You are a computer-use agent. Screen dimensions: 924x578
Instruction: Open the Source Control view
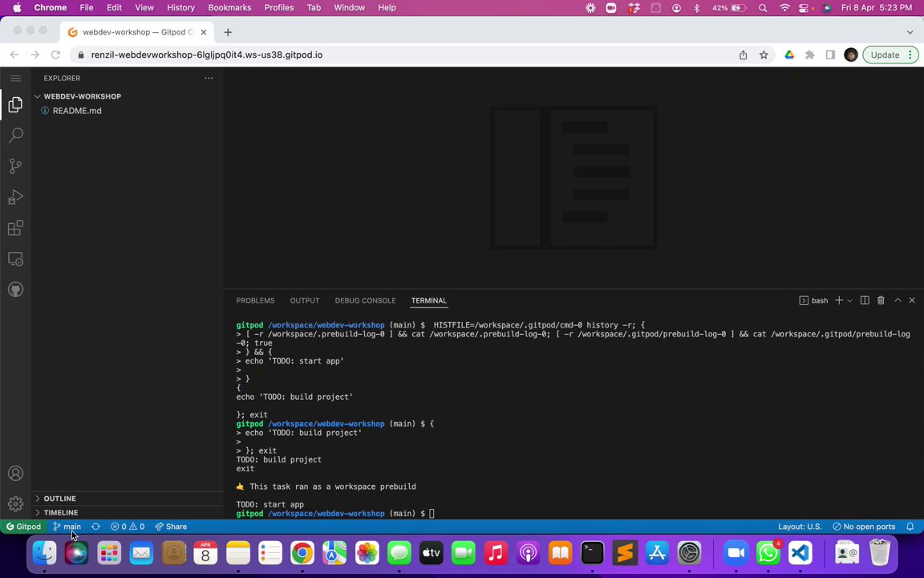15,166
